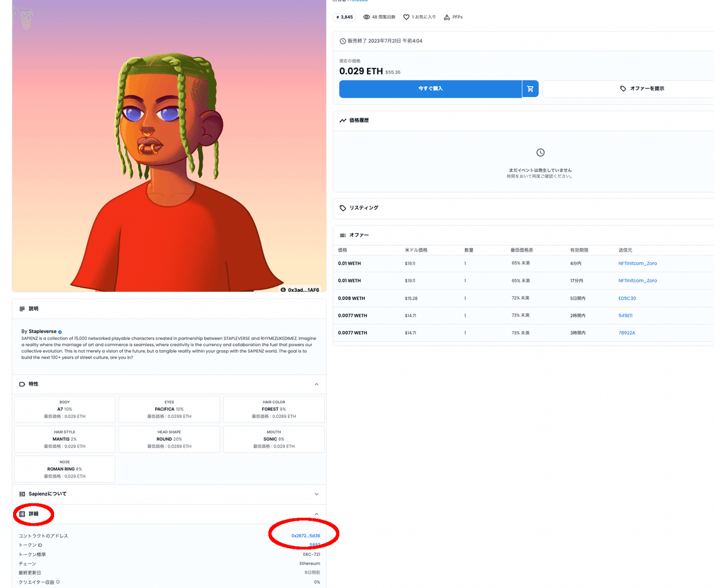Click the 送信元 column header
Image resolution: width=714 pixels, height=588 pixels.
pos(626,250)
